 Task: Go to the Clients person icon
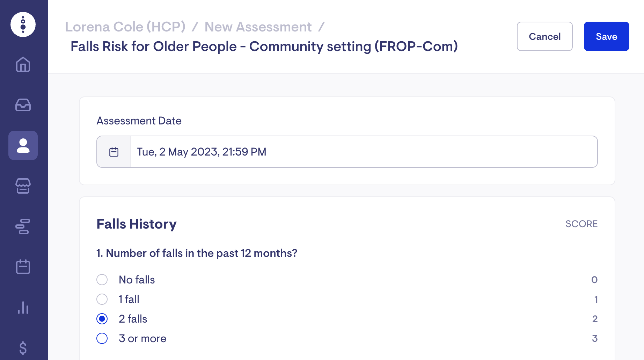coord(23,145)
